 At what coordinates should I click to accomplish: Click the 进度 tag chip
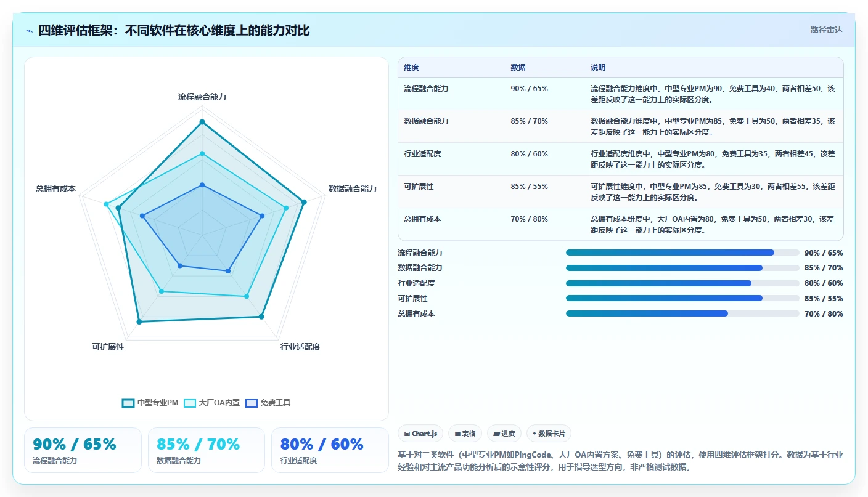504,434
